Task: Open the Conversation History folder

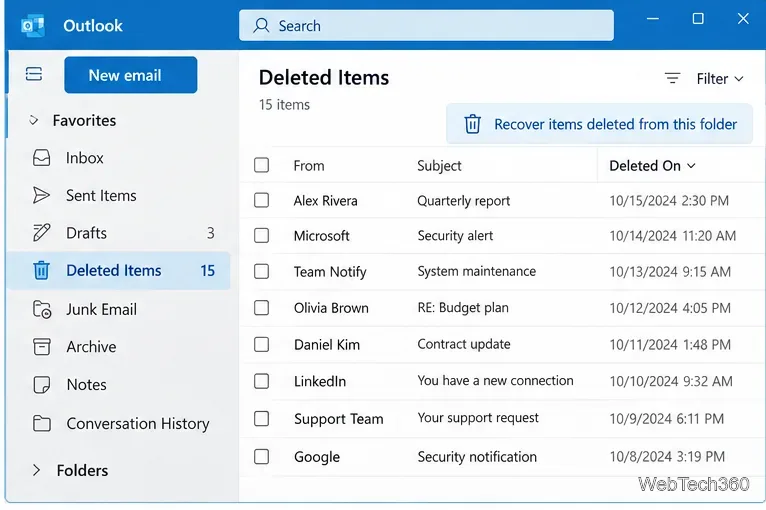Action: point(117,423)
